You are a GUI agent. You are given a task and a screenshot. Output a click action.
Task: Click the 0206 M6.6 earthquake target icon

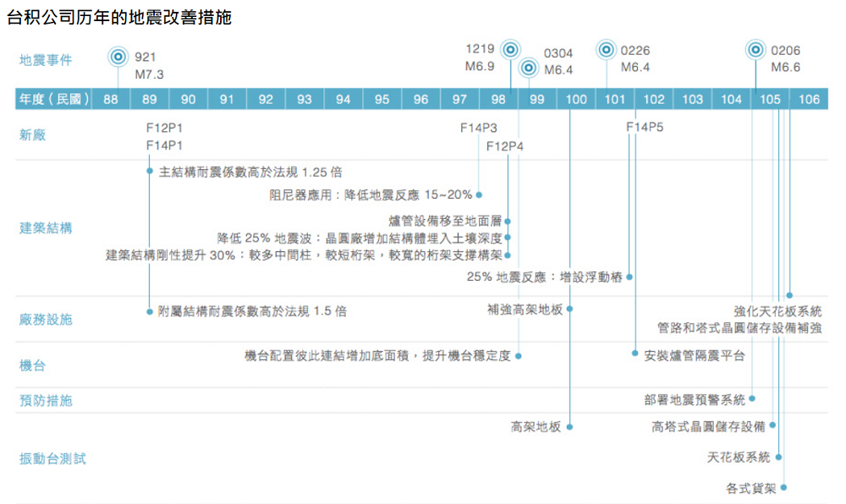[755, 50]
